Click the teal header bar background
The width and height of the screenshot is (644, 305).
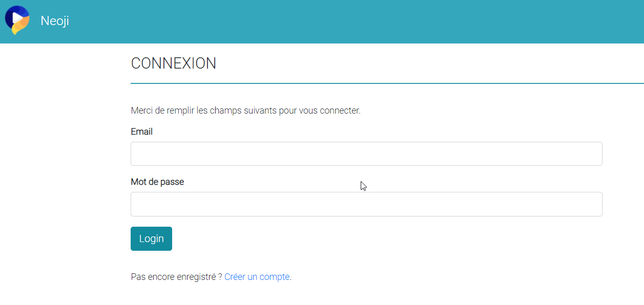tap(359, 21)
